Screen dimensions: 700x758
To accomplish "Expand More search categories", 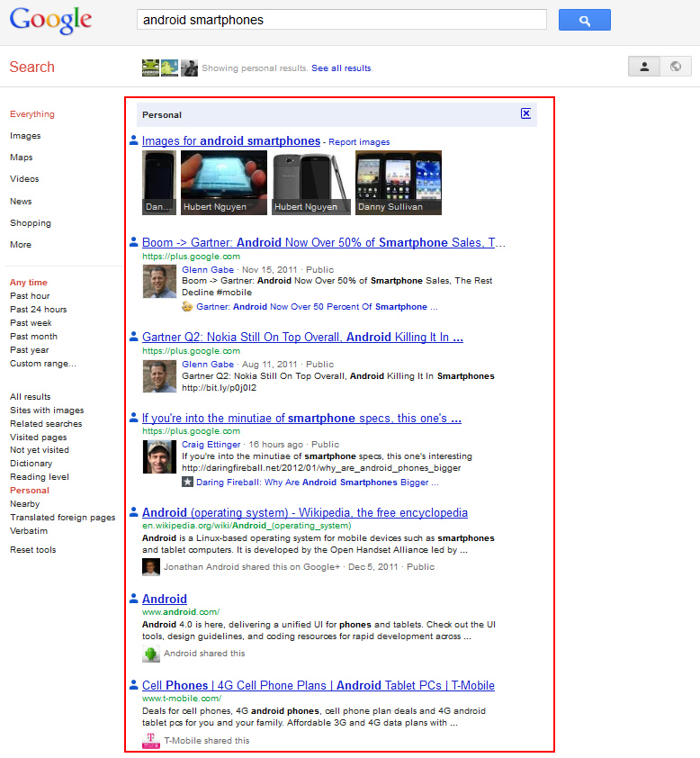I will pyautogui.click(x=21, y=245).
